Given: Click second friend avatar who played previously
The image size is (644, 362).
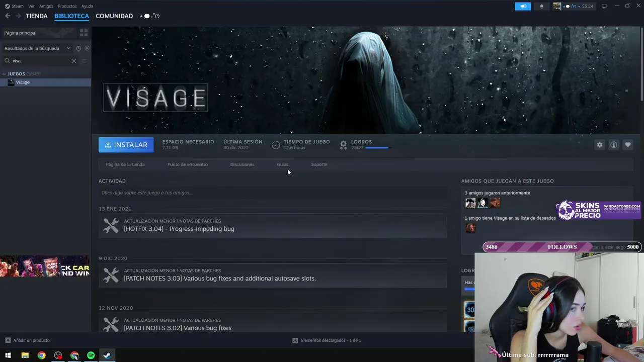Looking at the screenshot, I should [x=482, y=203].
